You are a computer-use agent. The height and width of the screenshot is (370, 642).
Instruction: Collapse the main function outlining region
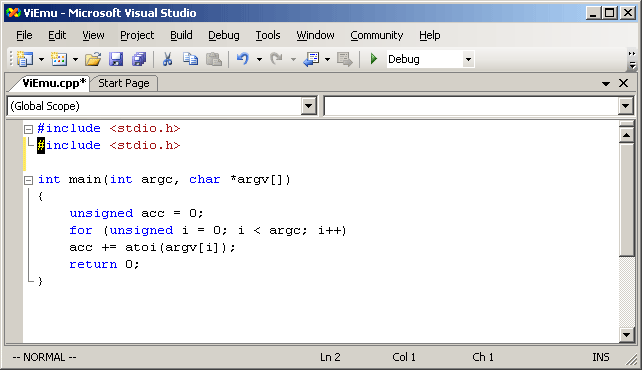(28, 180)
